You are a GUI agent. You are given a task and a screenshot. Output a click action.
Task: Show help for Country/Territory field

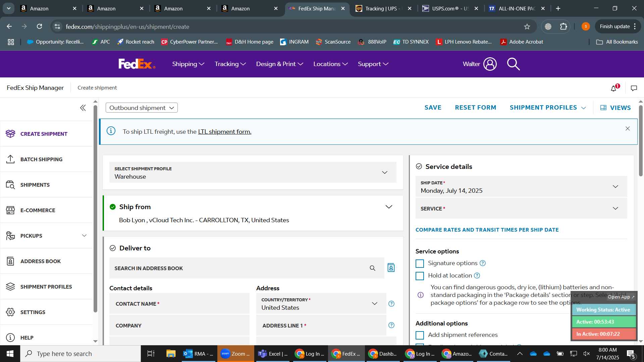coord(391,304)
